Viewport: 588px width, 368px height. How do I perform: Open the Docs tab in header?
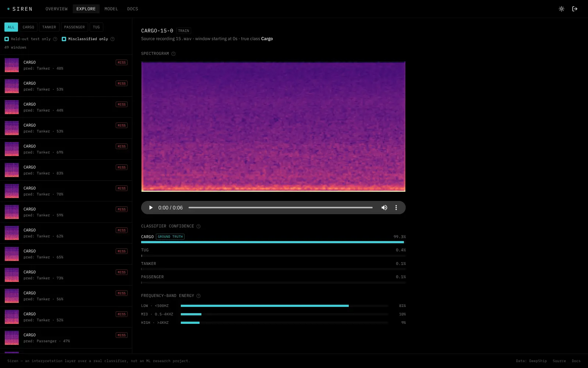(133, 9)
